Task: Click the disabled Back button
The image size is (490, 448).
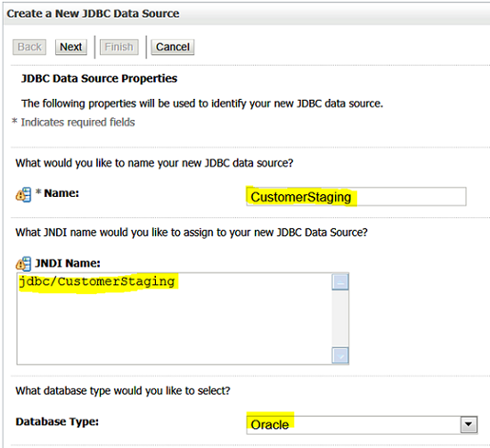Action: (29, 47)
